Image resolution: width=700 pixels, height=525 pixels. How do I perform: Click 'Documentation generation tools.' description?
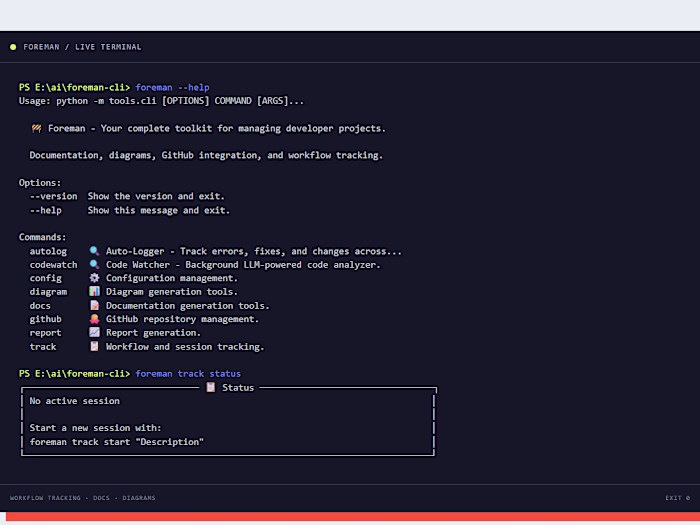[188, 306]
